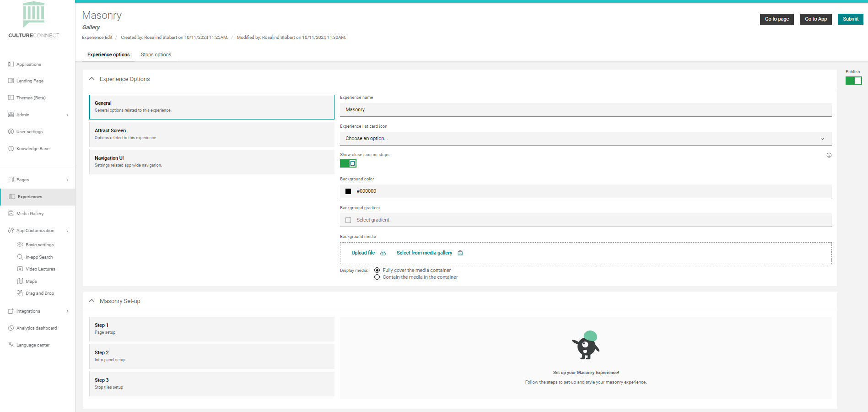
Task: Open Step 1 Page setup
Action: click(x=211, y=329)
